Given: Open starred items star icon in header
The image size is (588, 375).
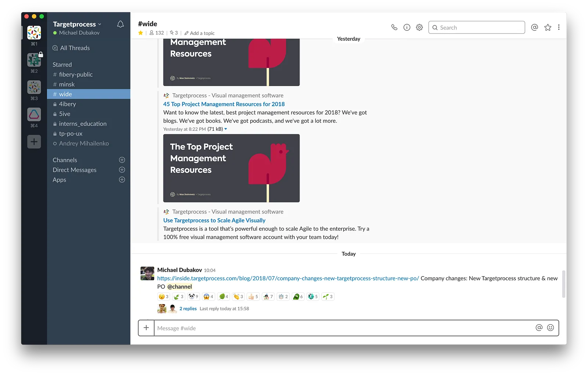Looking at the screenshot, I should (x=548, y=27).
